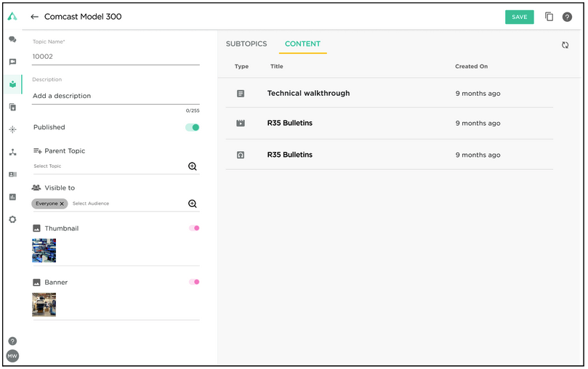This screenshot has height=369, width=588.
Task: Open the conversations chat bubbles sidebar icon
Action: (13, 39)
